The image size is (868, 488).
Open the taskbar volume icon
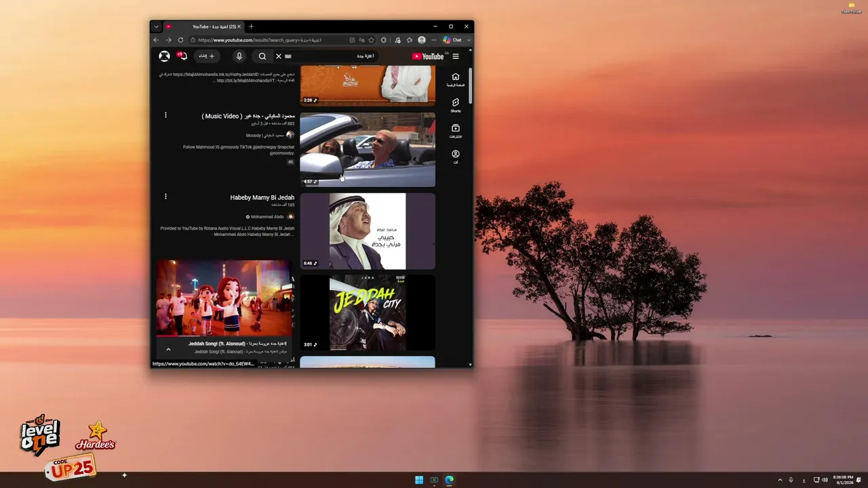(x=825, y=480)
